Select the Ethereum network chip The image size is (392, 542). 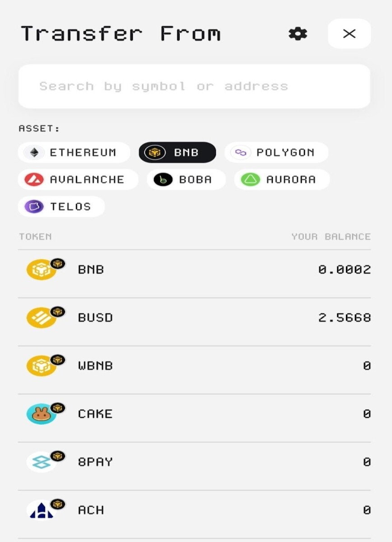(x=74, y=153)
